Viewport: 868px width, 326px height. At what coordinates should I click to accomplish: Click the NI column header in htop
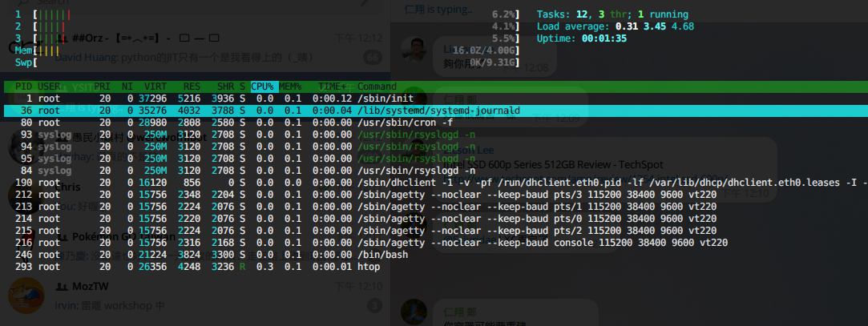pyautogui.click(x=128, y=87)
